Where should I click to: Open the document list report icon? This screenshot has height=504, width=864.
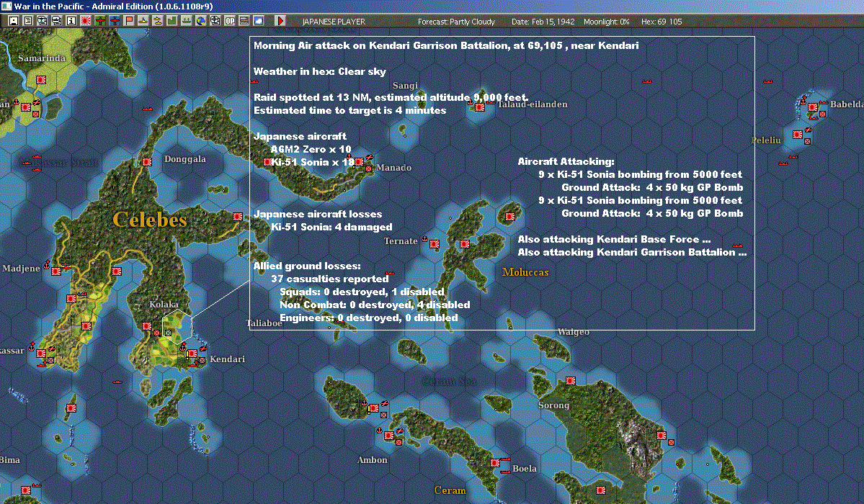pos(28,21)
